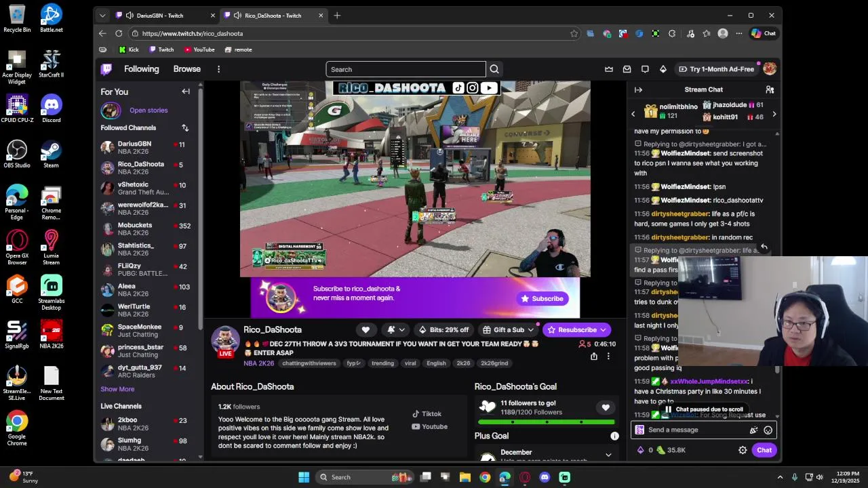This screenshot has height=488, width=868.
Task: Open the user avatar menu on Twitch
Action: (x=770, y=68)
